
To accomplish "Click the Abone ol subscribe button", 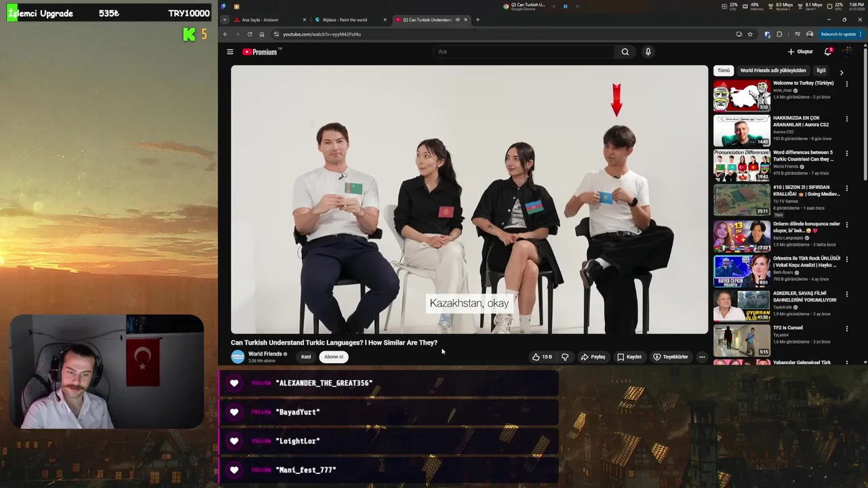I will coord(334,357).
